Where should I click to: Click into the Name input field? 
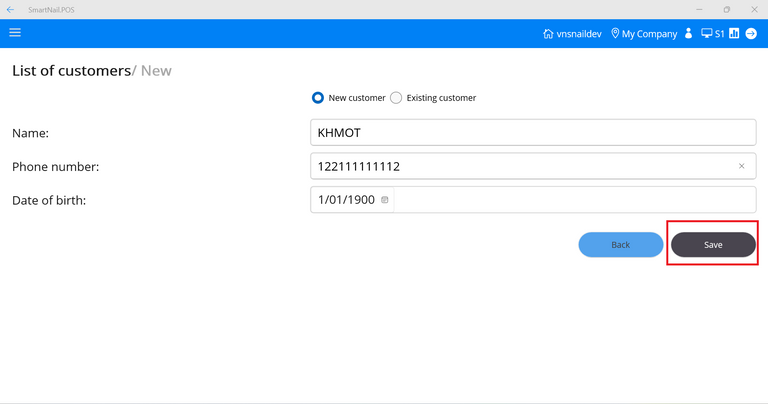532,132
